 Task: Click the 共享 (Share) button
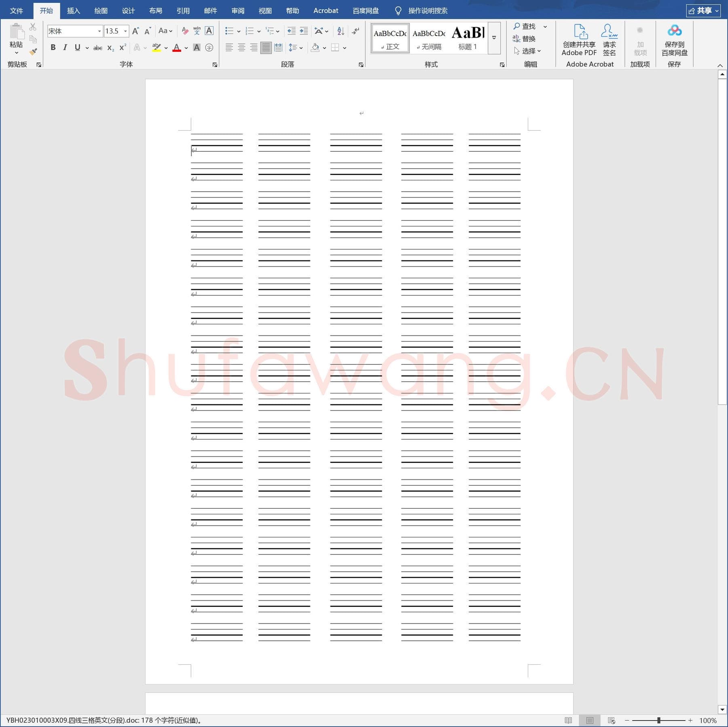[x=703, y=11]
